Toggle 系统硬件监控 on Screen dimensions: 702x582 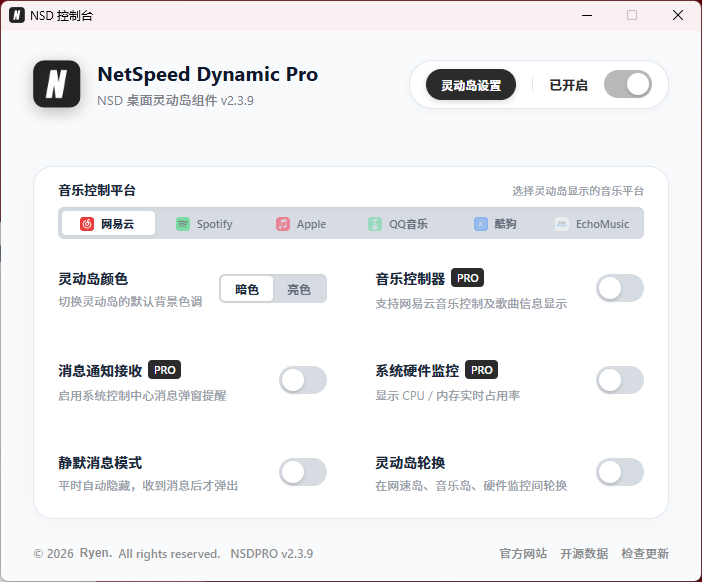(x=620, y=380)
